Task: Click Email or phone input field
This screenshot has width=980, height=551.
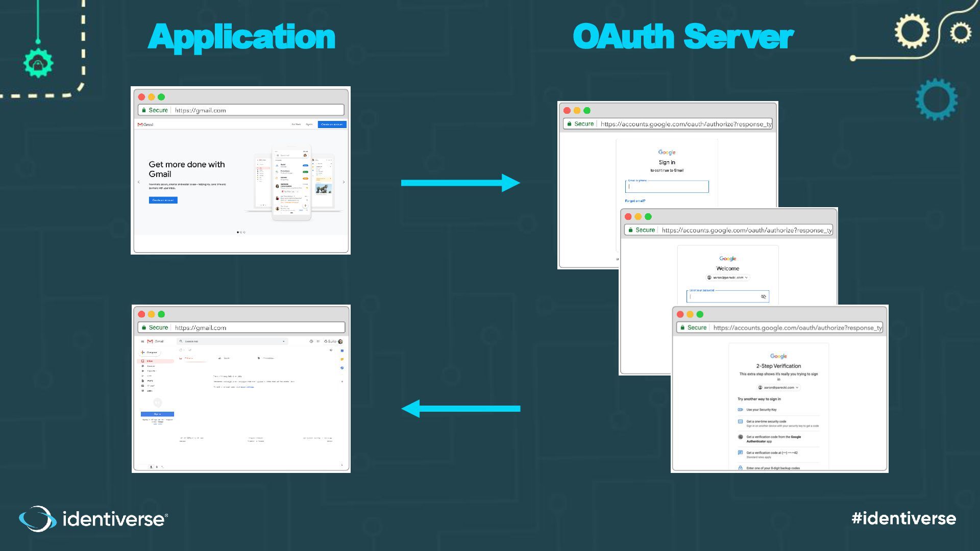Action: pyautogui.click(x=667, y=187)
